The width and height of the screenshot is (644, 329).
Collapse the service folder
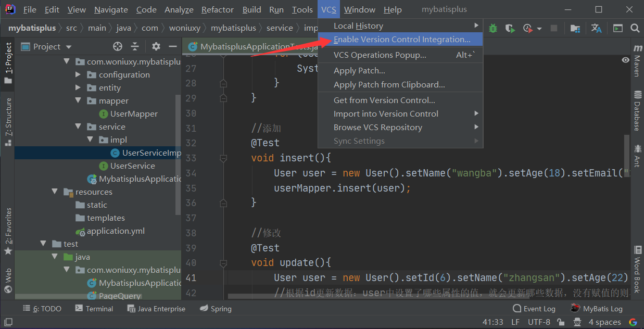pos(78,126)
